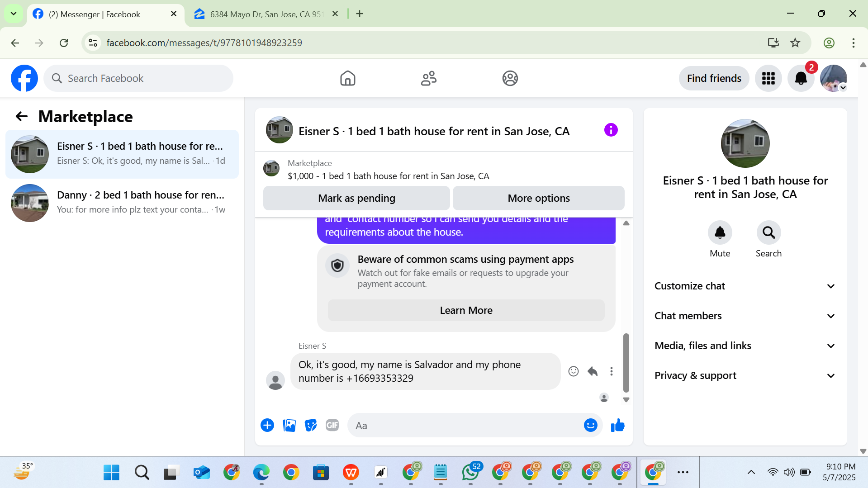Open Chrome three-dot menu
This screenshot has width=868, height=488.
tap(853, 43)
